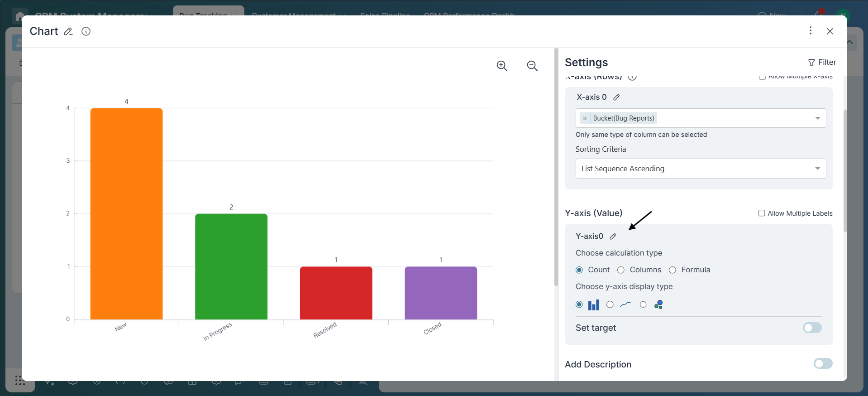Click the value '2' above In Progress bar
Screen dimensions: 868x396
231,207
